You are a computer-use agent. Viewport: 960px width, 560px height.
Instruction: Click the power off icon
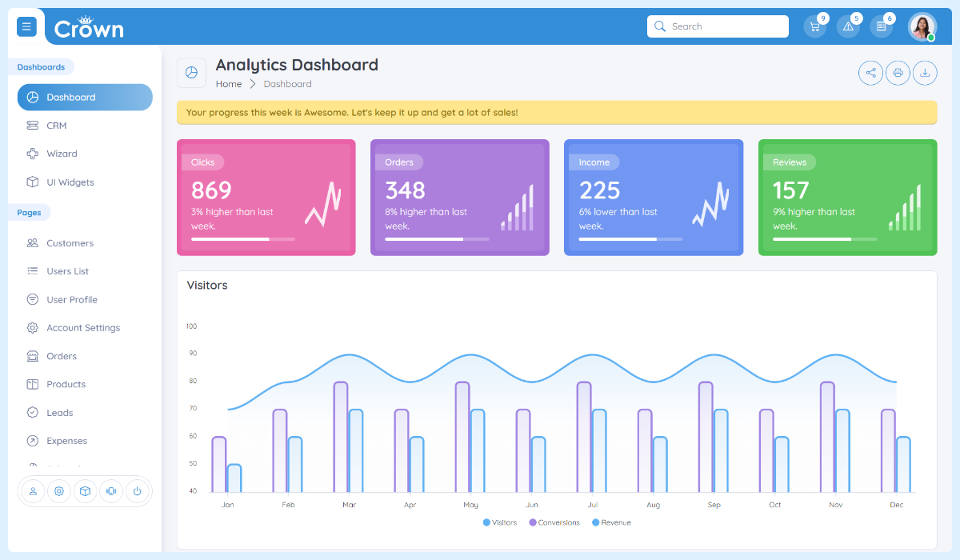[x=137, y=491]
